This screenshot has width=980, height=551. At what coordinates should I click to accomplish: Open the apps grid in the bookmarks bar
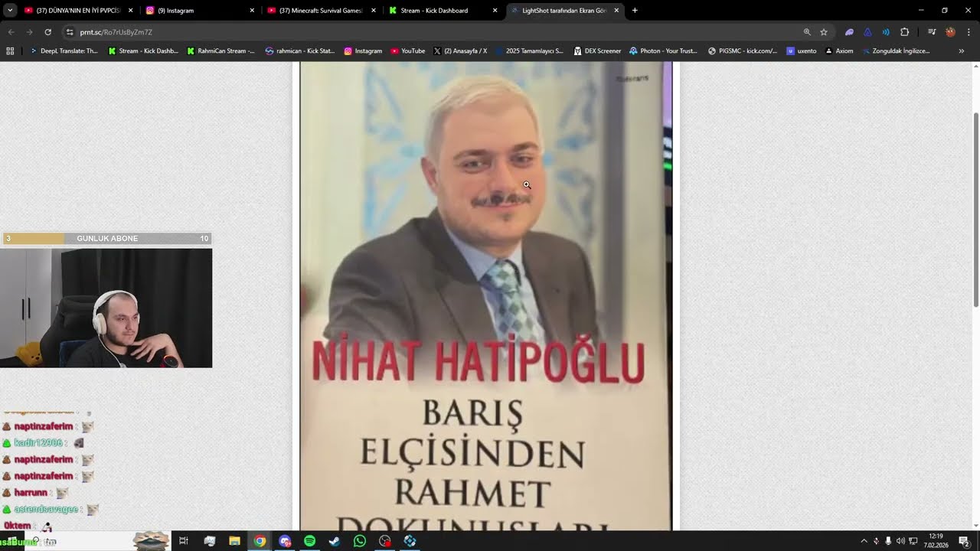10,51
